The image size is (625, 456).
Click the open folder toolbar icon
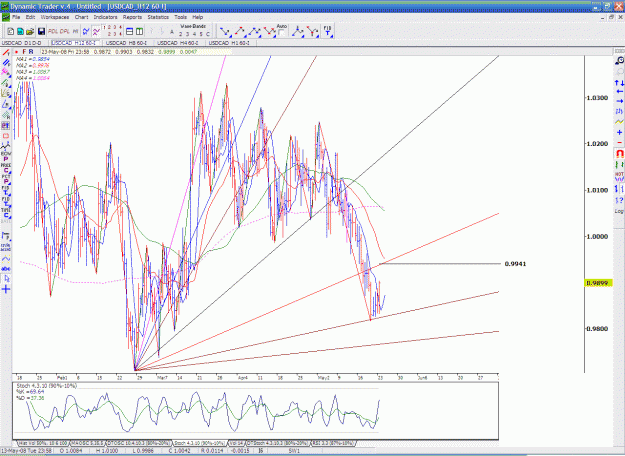click(x=31, y=31)
